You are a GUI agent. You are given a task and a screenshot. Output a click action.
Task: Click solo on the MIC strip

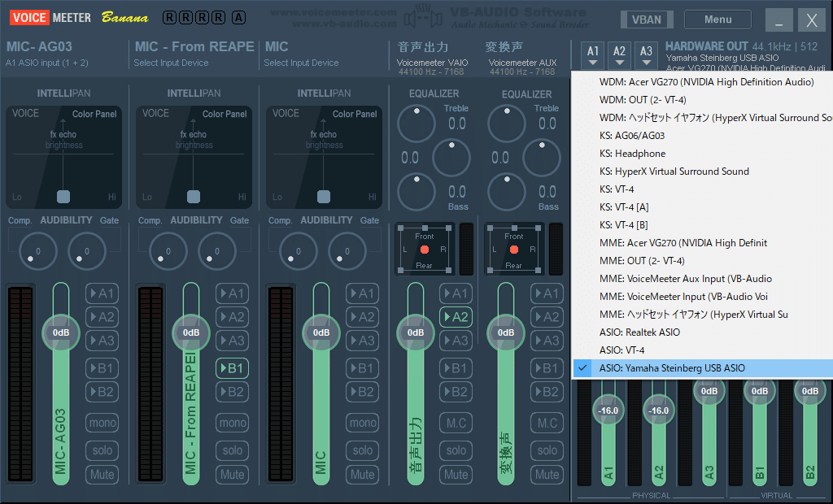coord(362,450)
